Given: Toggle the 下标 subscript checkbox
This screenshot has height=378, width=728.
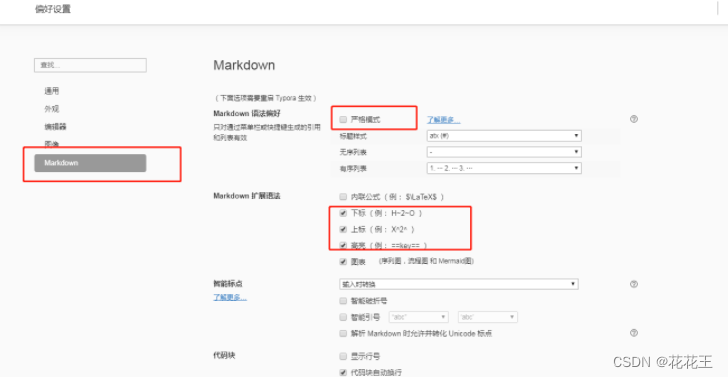Looking at the screenshot, I should point(343,213).
